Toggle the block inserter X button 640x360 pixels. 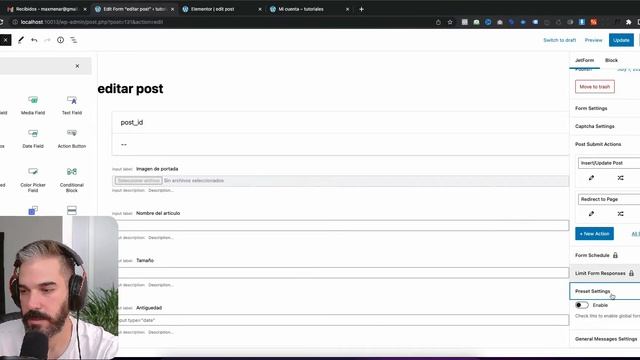pos(5,40)
